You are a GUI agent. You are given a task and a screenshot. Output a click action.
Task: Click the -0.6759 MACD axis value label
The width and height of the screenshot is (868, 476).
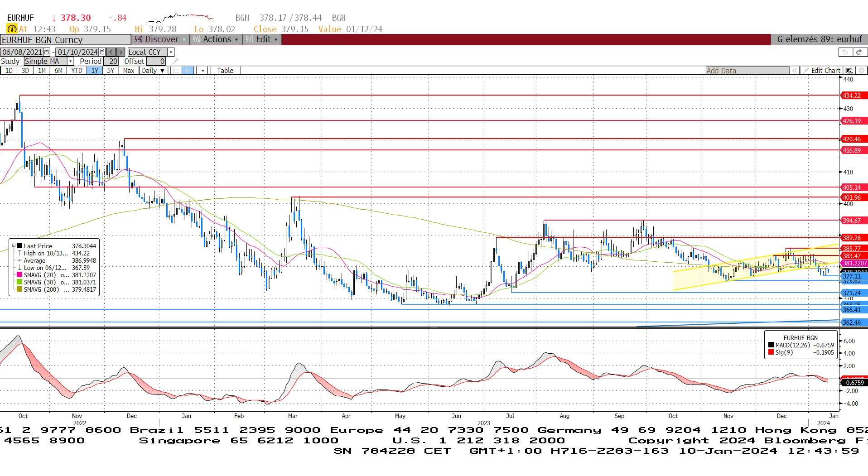(x=854, y=383)
